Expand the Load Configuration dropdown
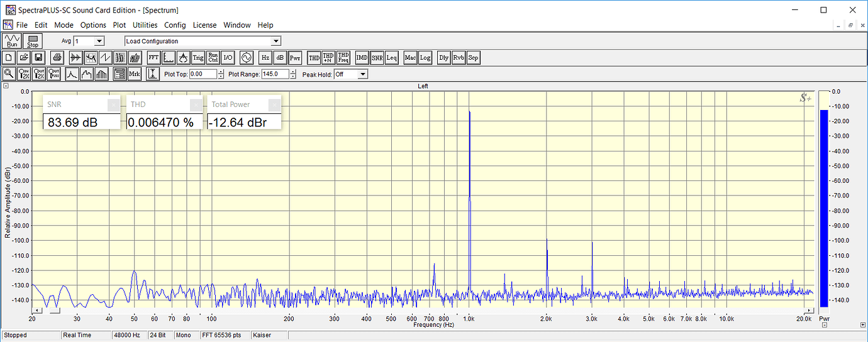The width and height of the screenshot is (868, 342). click(275, 41)
